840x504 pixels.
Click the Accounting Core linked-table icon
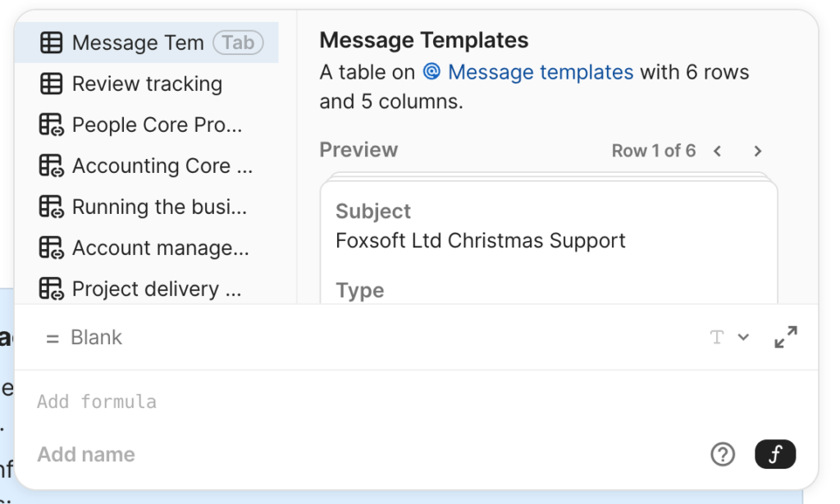coord(51,166)
